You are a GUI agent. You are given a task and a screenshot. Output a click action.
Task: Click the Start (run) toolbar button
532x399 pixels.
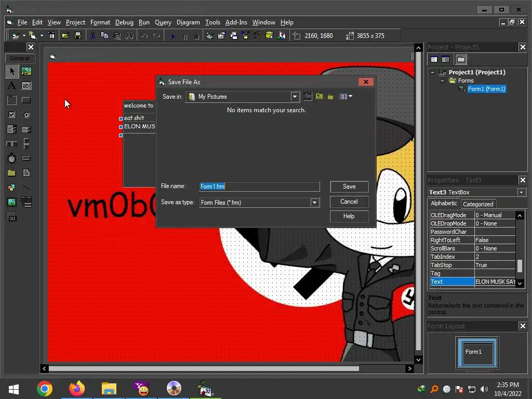pos(173,36)
